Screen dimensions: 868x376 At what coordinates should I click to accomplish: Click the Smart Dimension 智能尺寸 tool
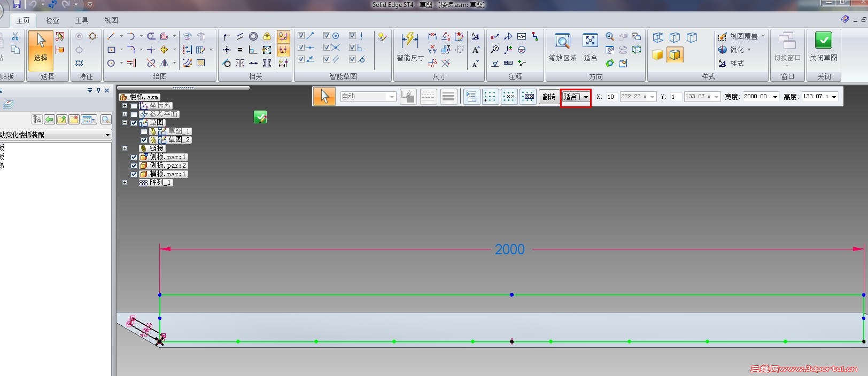pyautogui.click(x=410, y=46)
